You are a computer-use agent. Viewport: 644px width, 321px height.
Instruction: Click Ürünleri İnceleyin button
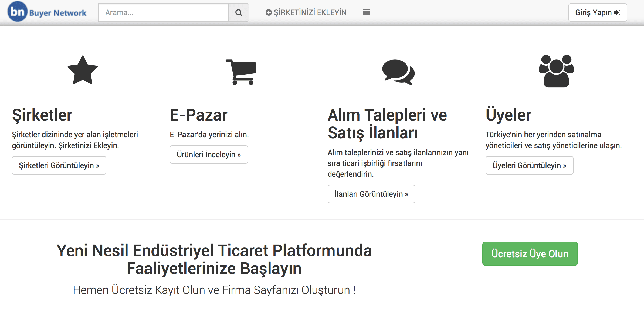209,155
